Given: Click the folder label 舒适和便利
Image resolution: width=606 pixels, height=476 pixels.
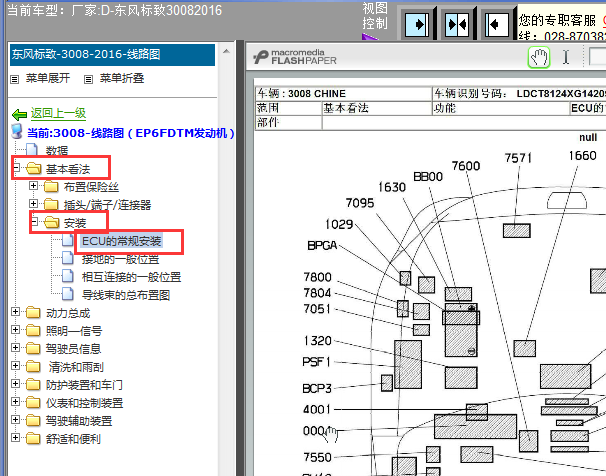Looking at the screenshot, I should coord(73,439).
